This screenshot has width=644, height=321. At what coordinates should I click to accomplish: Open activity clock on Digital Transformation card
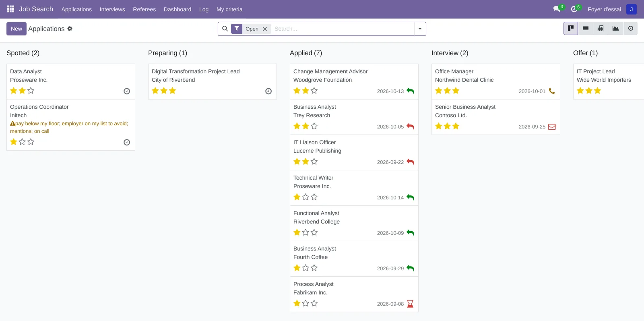(268, 91)
